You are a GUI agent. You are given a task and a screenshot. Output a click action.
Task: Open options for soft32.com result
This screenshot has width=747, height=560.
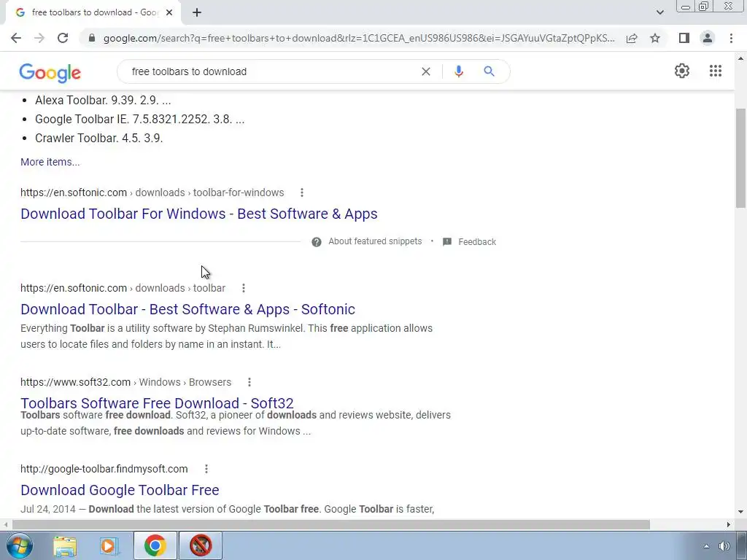pos(249,382)
